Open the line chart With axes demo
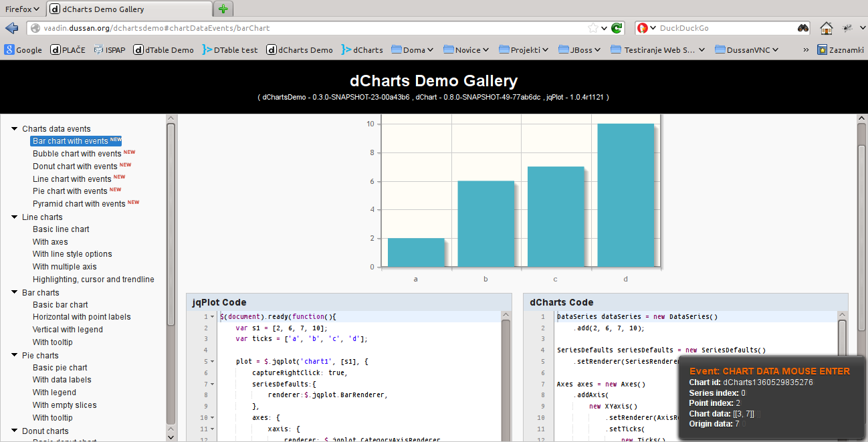The width and height of the screenshot is (868, 442). click(50, 242)
